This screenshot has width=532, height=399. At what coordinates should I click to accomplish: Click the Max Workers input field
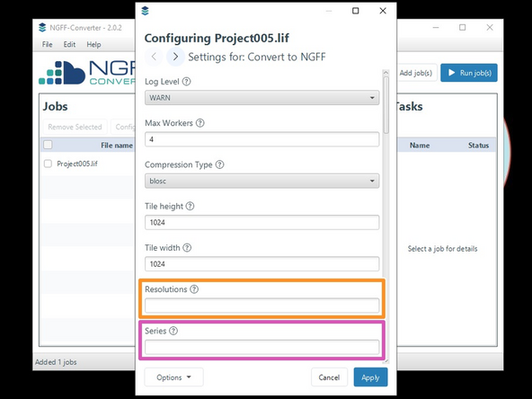(262, 139)
